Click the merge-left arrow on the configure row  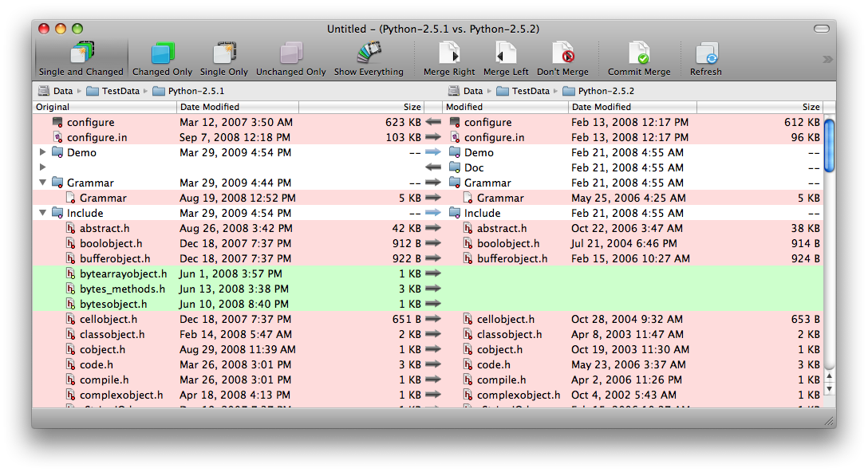pos(433,122)
